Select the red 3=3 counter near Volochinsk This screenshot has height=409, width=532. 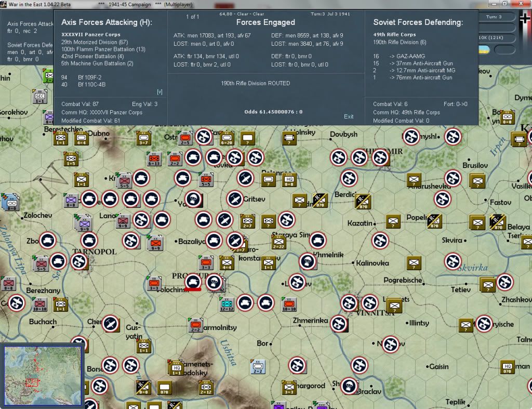[x=154, y=283]
